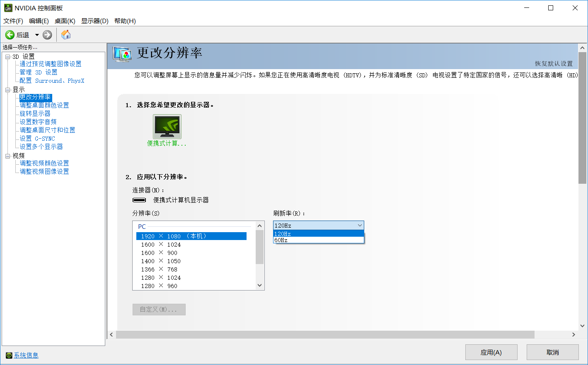Open 调整桌面颜色设置
The width and height of the screenshot is (588, 365).
(x=44, y=106)
